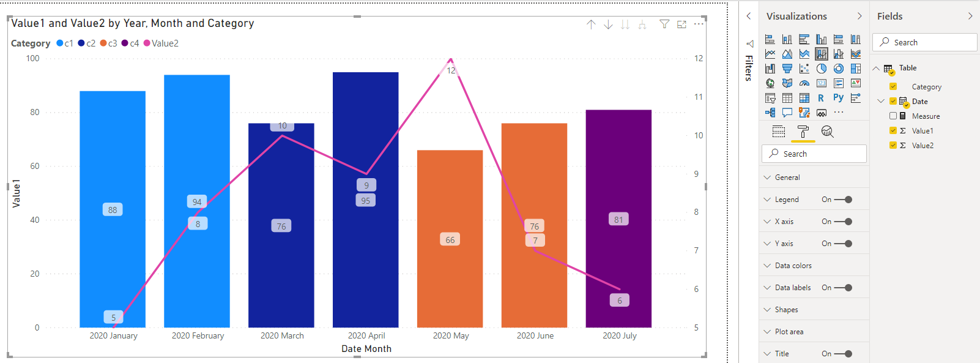Select the Matrix visual
Image resolution: width=980 pixels, height=363 pixels.
pyautogui.click(x=804, y=98)
